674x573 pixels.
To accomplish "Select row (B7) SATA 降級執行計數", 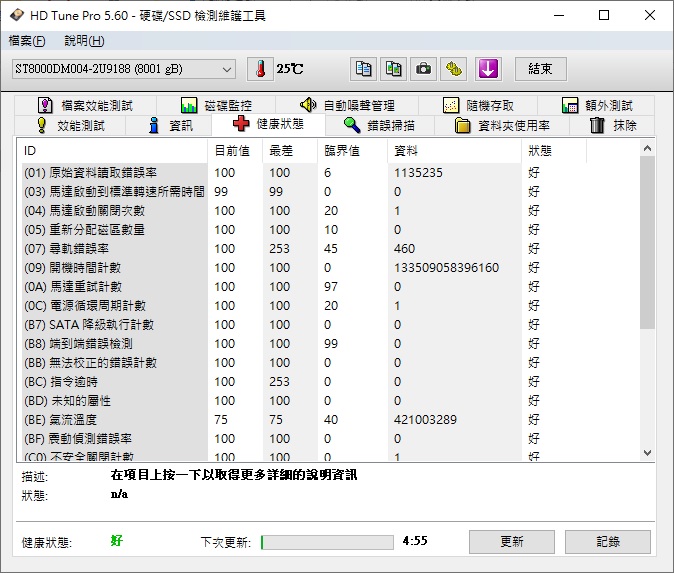I will click(x=331, y=325).
